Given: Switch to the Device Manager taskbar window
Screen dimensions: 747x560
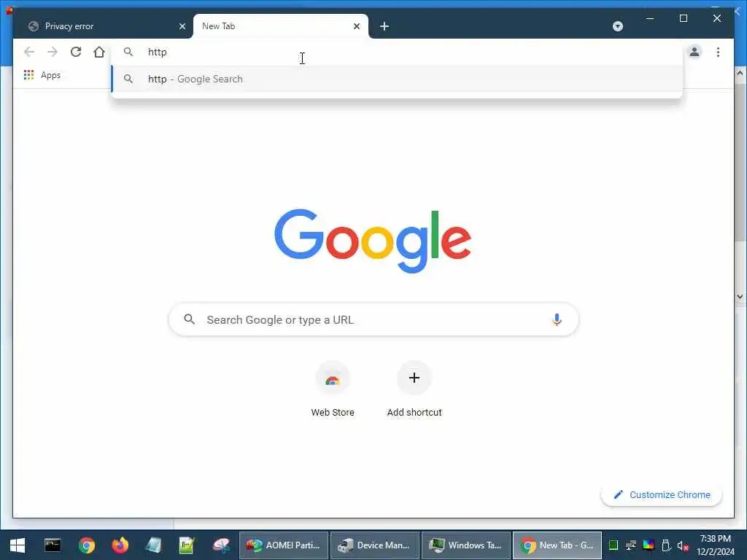Looking at the screenshot, I should [375, 545].
